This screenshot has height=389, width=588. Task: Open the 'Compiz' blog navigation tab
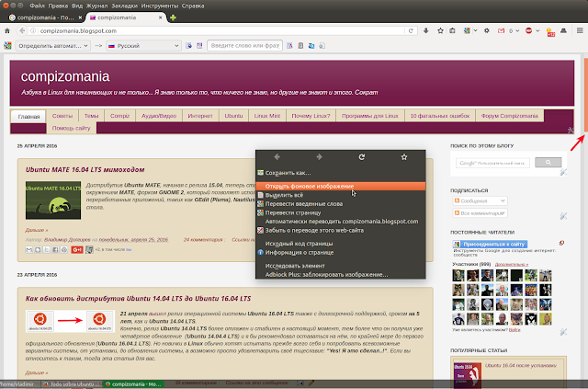click(120, 116)
